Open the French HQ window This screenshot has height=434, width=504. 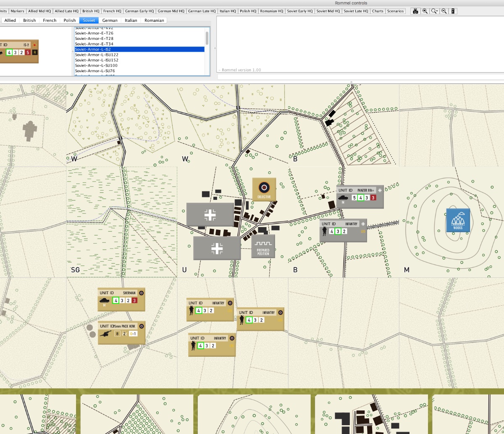(x=112, y=11)
